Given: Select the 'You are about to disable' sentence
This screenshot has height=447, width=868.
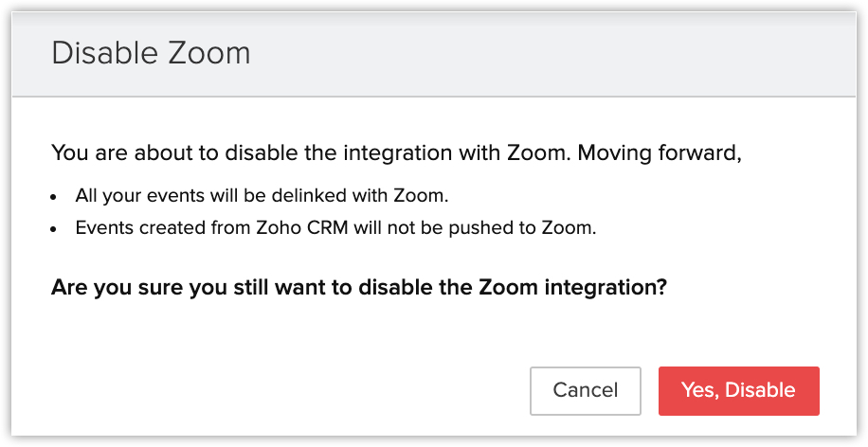Looking at the screenshot, I should pyautogui.click(x=395, y=152).
